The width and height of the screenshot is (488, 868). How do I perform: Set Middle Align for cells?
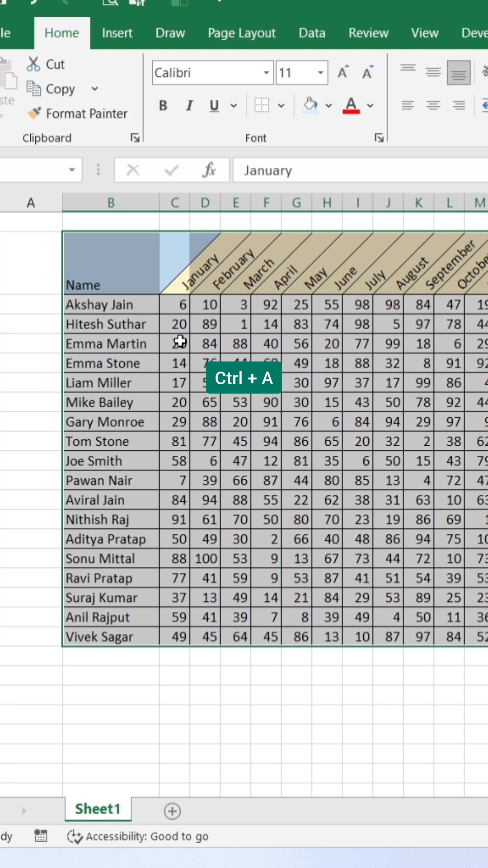click(x=433, y=72)
